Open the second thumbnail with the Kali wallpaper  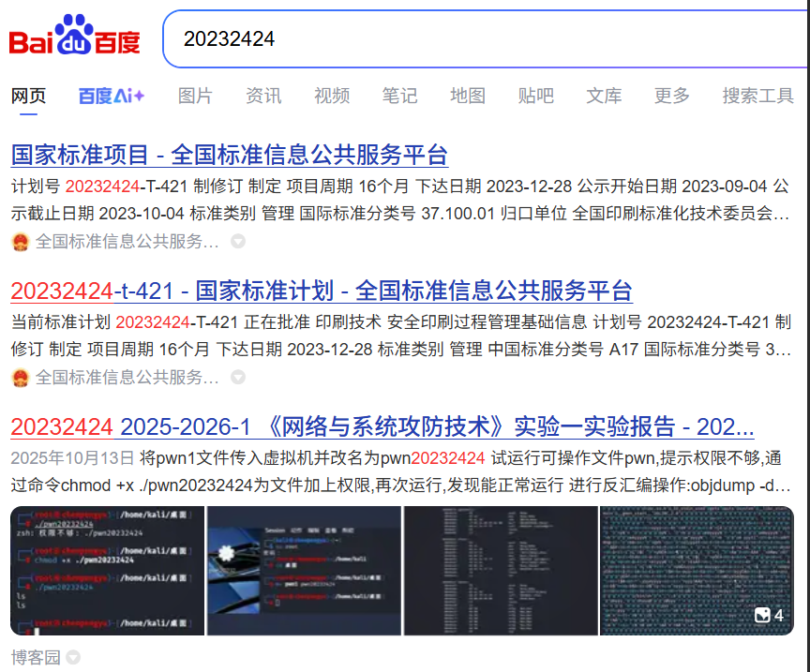click(305, 571)
